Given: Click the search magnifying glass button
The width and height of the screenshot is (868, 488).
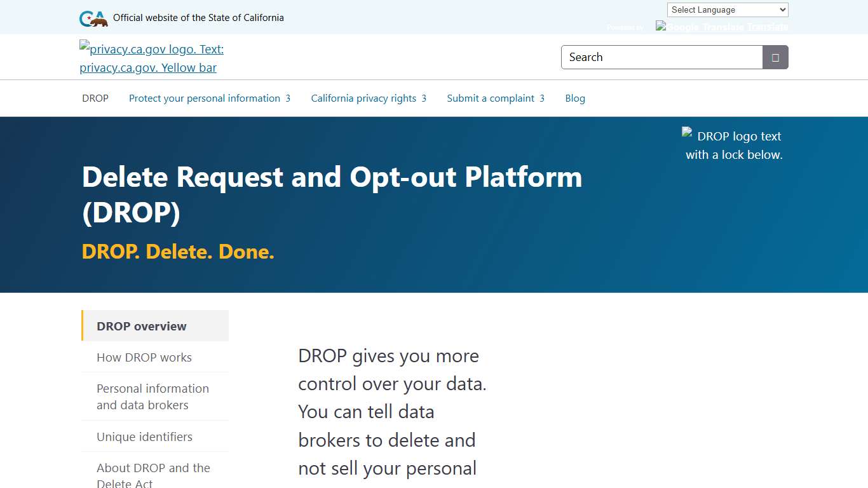Looking at the screenshot, I should (x=774, y=57).
